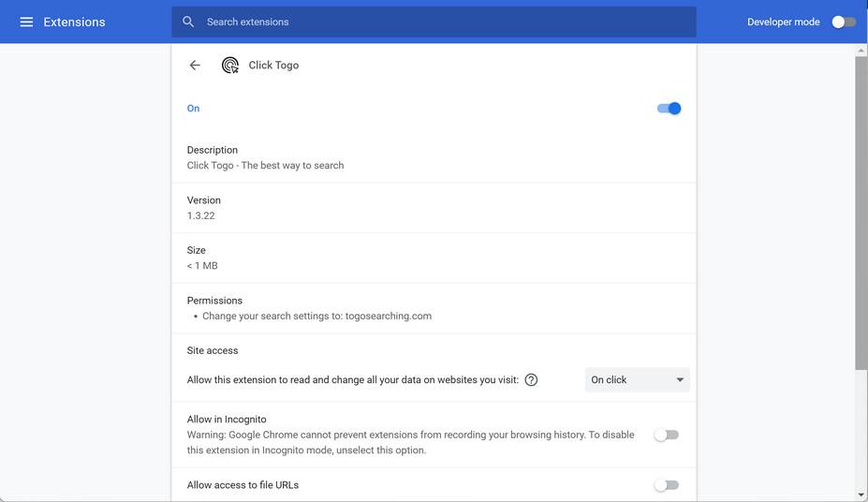
Task: Click the description text Click Togo - The best way
Action: 265,166
